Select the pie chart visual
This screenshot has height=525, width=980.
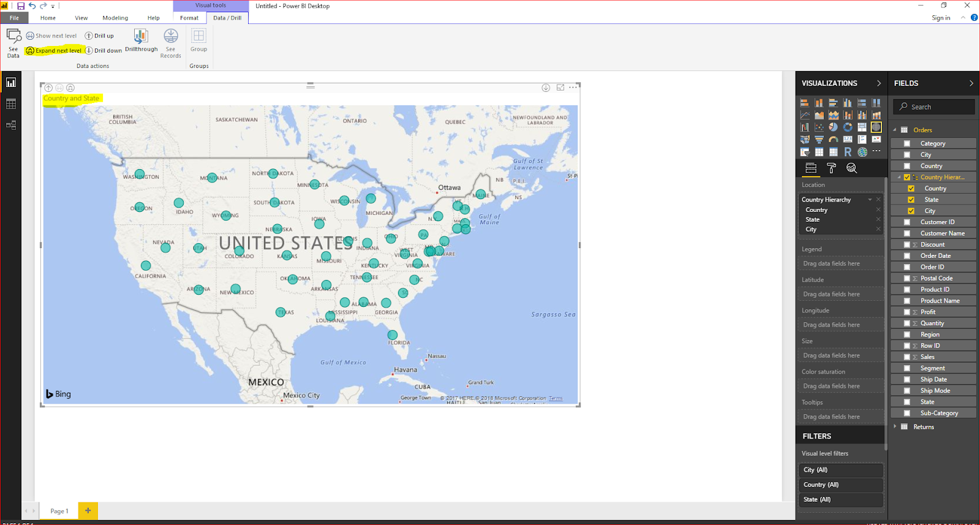tap(834, 127)
